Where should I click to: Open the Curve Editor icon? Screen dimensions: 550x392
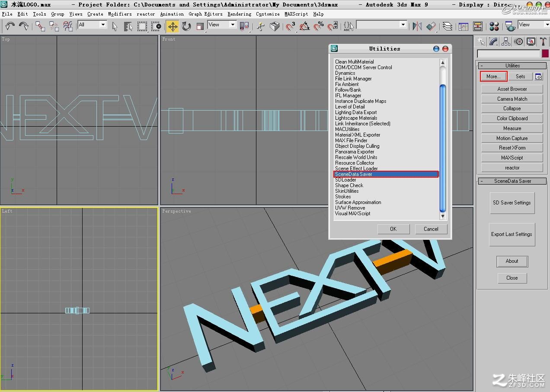464,26
